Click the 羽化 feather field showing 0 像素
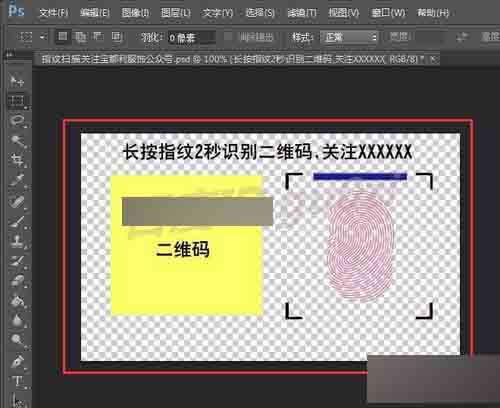This screenshot has height=408, width=500. [x=192, y=37]
